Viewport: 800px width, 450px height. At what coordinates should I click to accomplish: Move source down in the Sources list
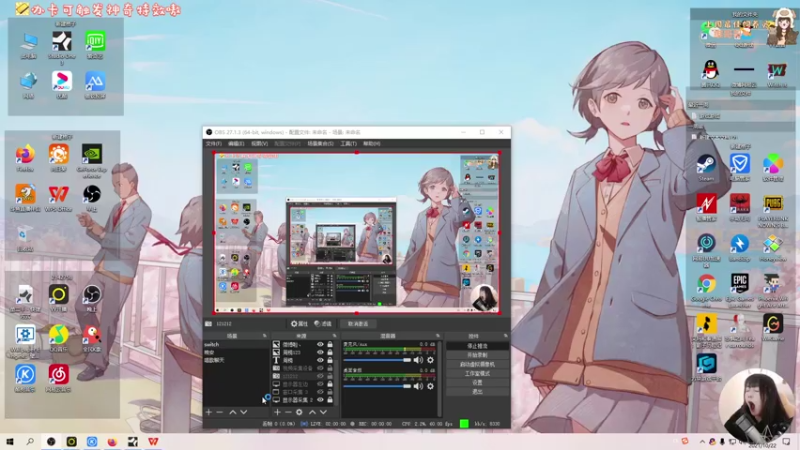(x=323, y=412)
